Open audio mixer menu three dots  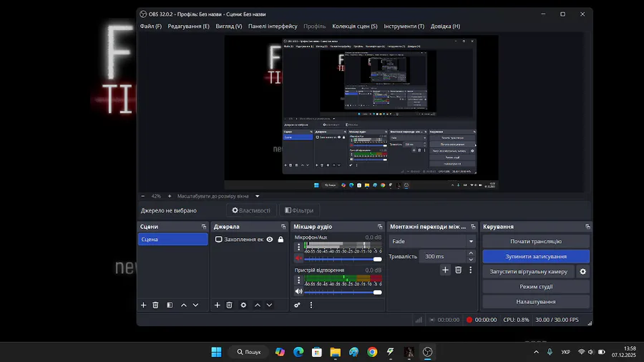click(x=311, y=305)
